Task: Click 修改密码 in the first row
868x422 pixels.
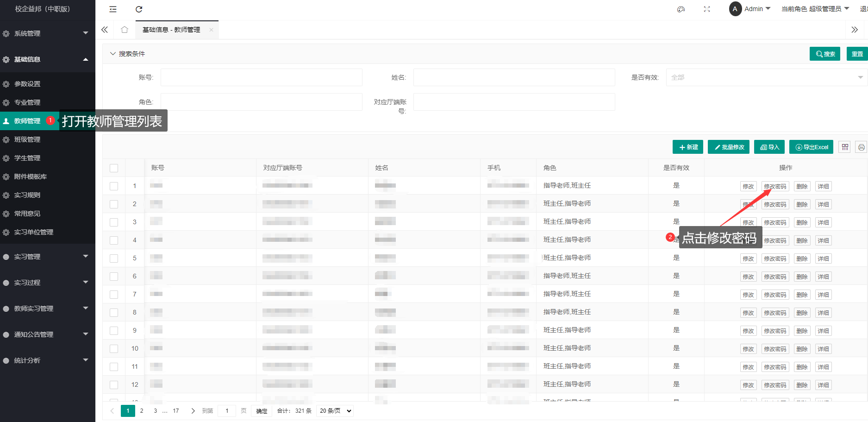Action: (x=775, y=187)
